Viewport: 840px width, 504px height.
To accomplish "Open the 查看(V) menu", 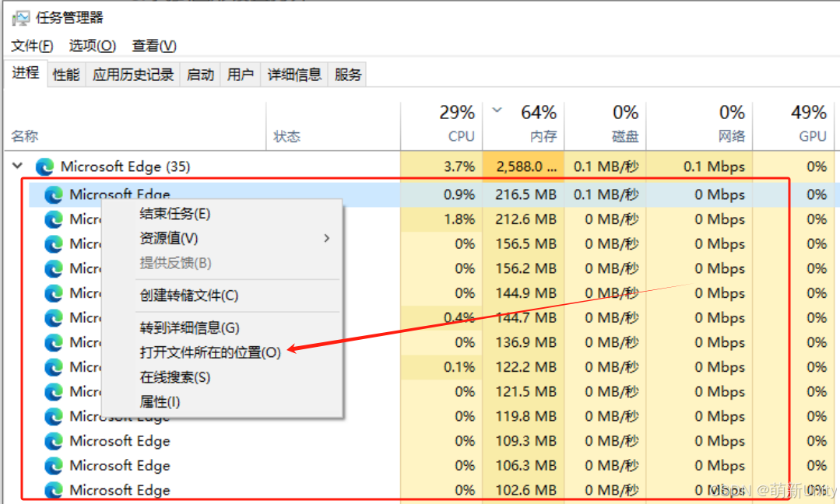I will (154, 46).
